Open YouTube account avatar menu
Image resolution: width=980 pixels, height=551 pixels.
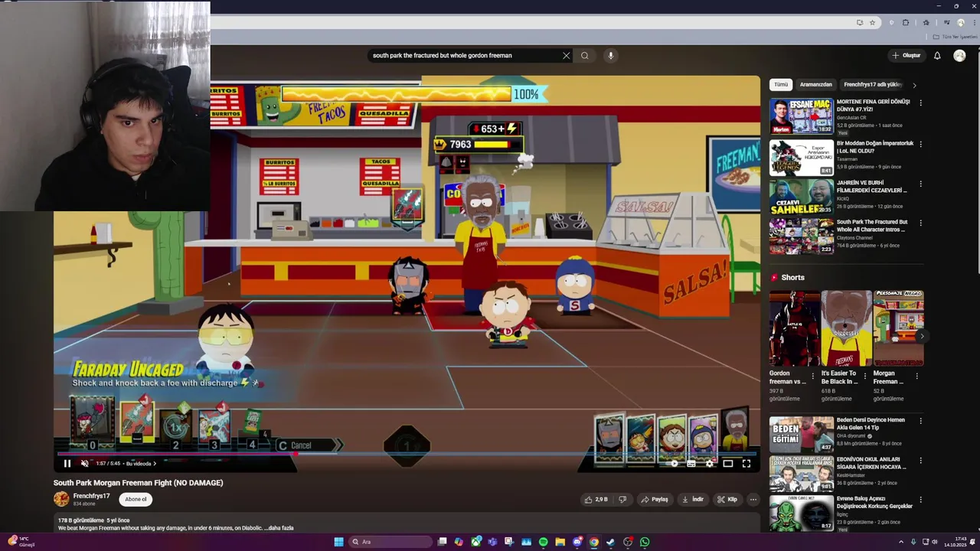click(959, 55)
